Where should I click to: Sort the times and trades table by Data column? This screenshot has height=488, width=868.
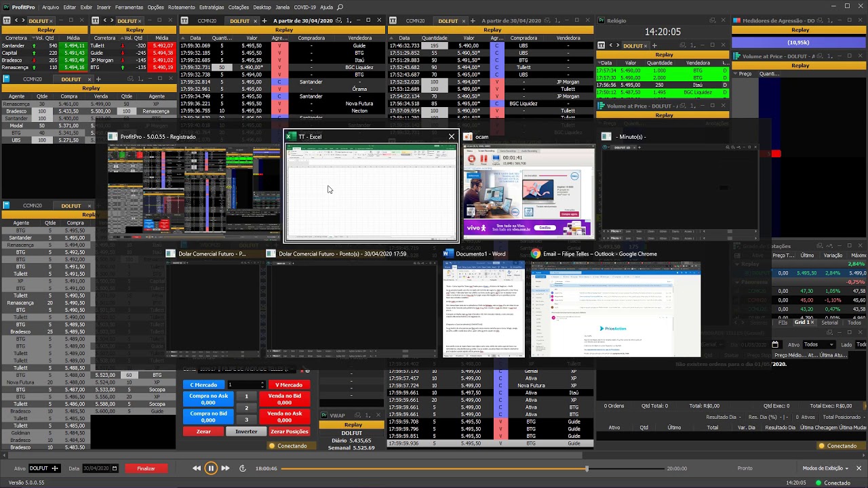195,38
